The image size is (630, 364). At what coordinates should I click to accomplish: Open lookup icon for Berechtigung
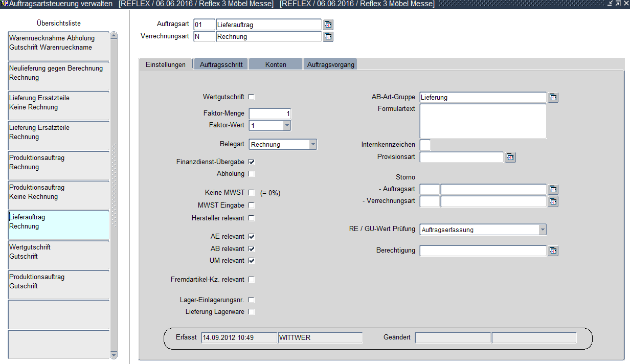pos(553,251)
